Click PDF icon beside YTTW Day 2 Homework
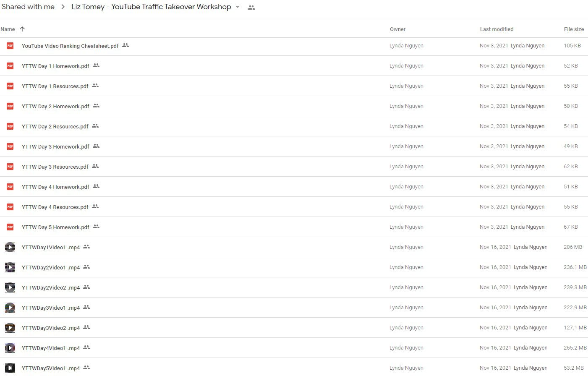Viewport: 588px width, 376px height. coord(10,106)
